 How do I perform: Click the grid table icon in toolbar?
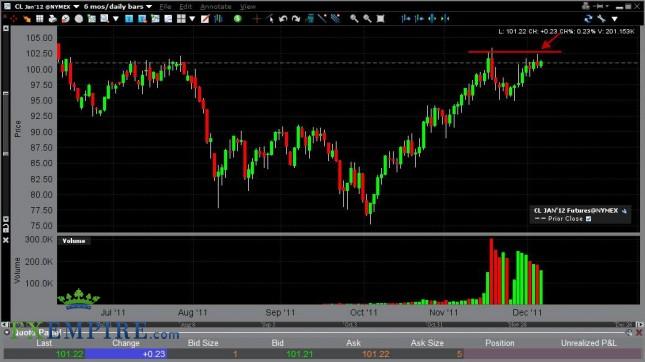point(39,19)
